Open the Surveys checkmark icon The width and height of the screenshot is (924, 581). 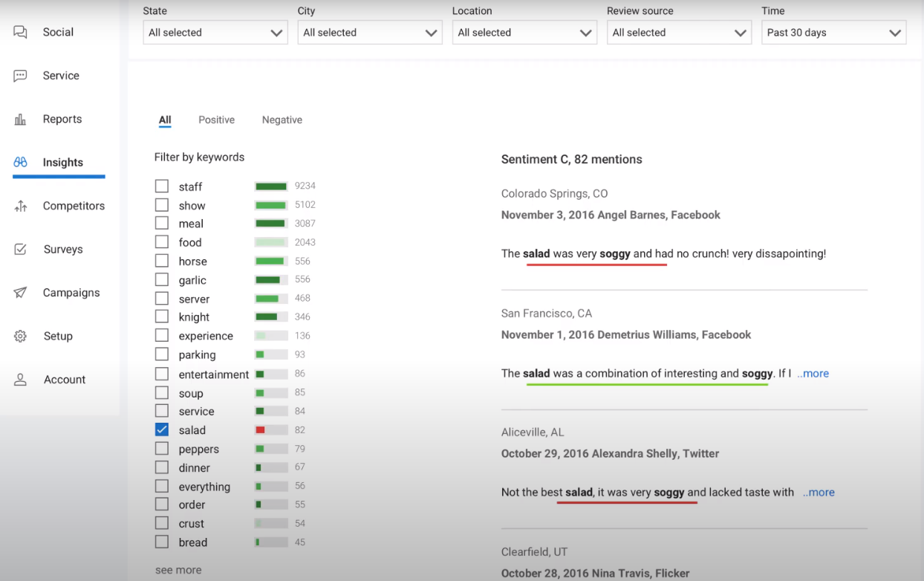coord(20,250)
